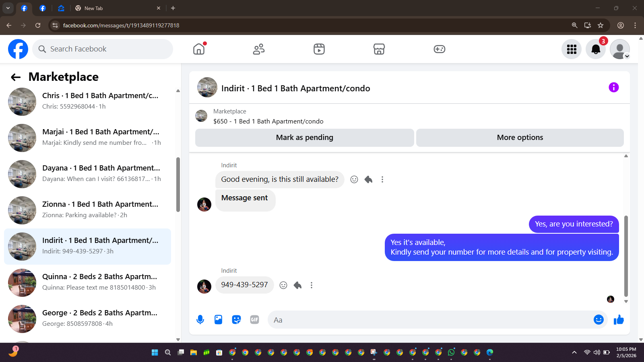The width and height of the screenshot is (644, 362).
Task: Click the Mark as pending button
Action: coord(305,138)
